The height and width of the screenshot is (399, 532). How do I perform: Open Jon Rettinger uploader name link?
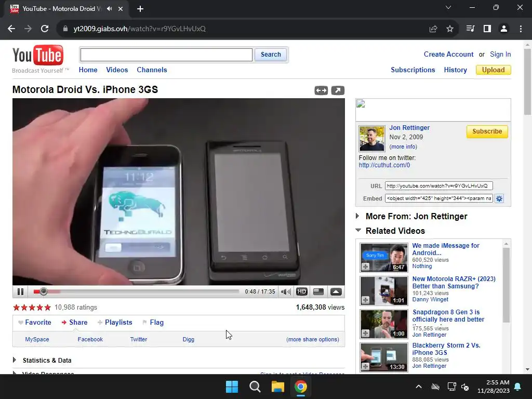click(x=409, y=128)
